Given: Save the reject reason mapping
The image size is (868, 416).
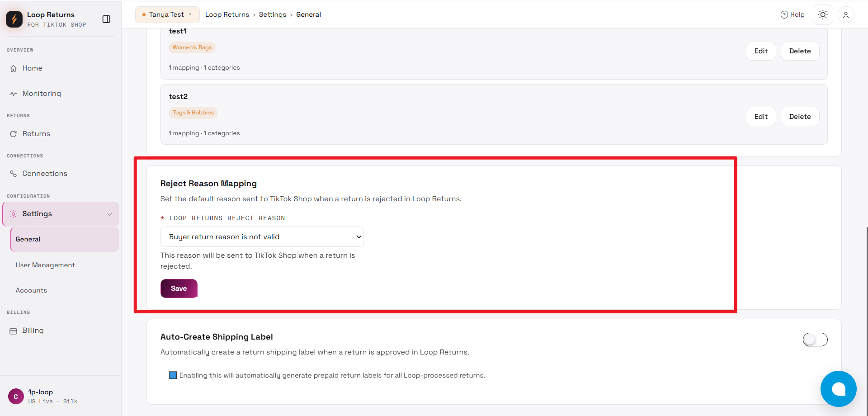Looking at the screenshot, I should tap(179, 288).
